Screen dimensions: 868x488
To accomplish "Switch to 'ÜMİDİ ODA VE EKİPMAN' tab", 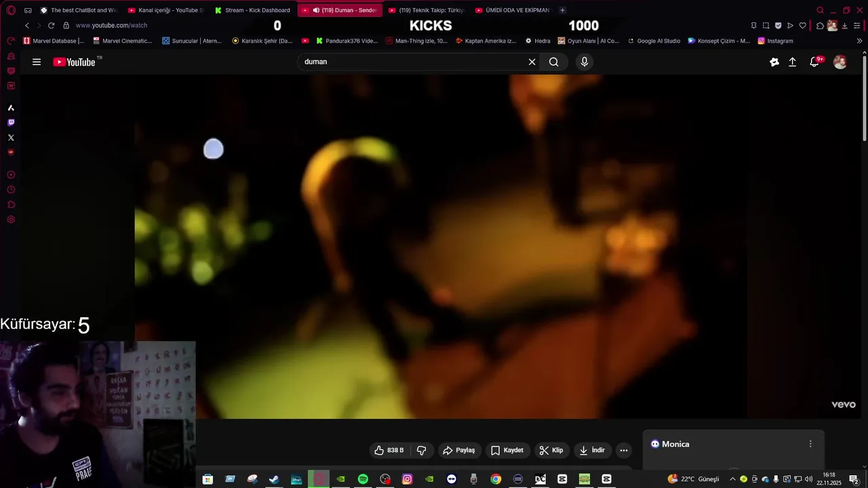I will click(x=513, y=10).
